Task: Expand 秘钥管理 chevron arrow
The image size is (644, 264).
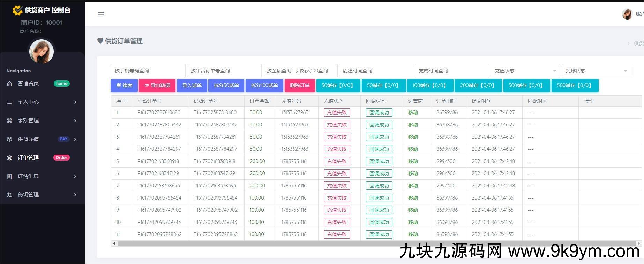Action: (x=75, y=195)
